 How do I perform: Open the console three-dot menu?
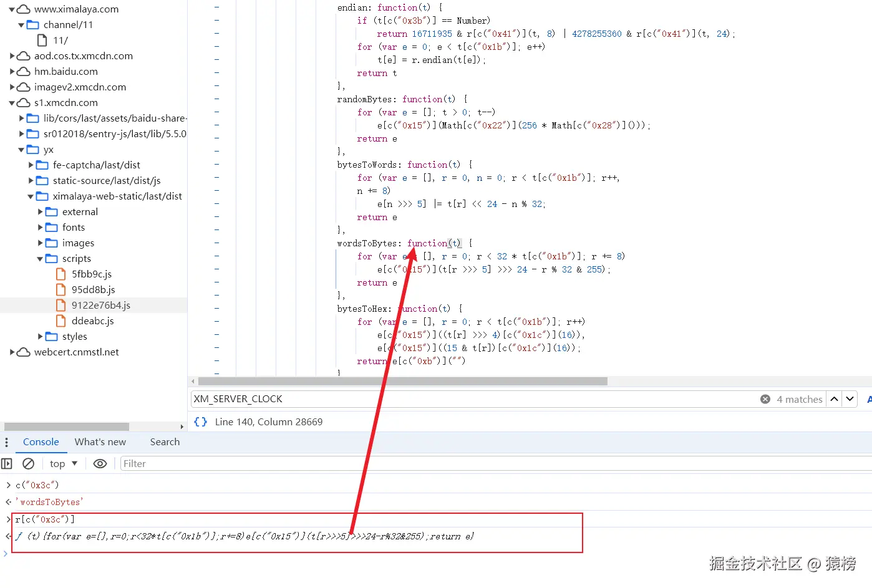(6, 442)
